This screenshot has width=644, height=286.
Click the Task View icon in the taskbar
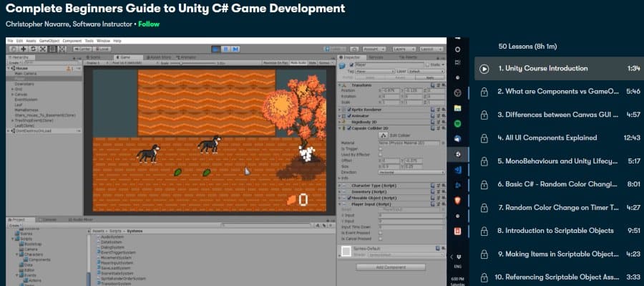point(457,62)
